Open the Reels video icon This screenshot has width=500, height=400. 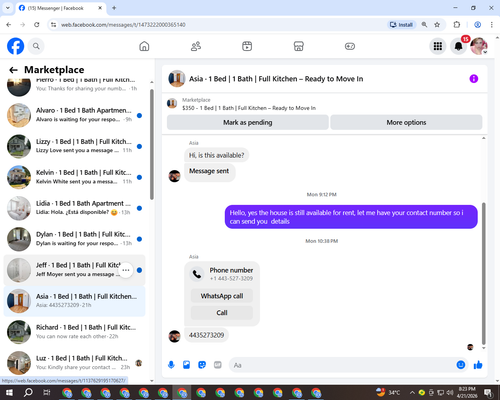247,46
